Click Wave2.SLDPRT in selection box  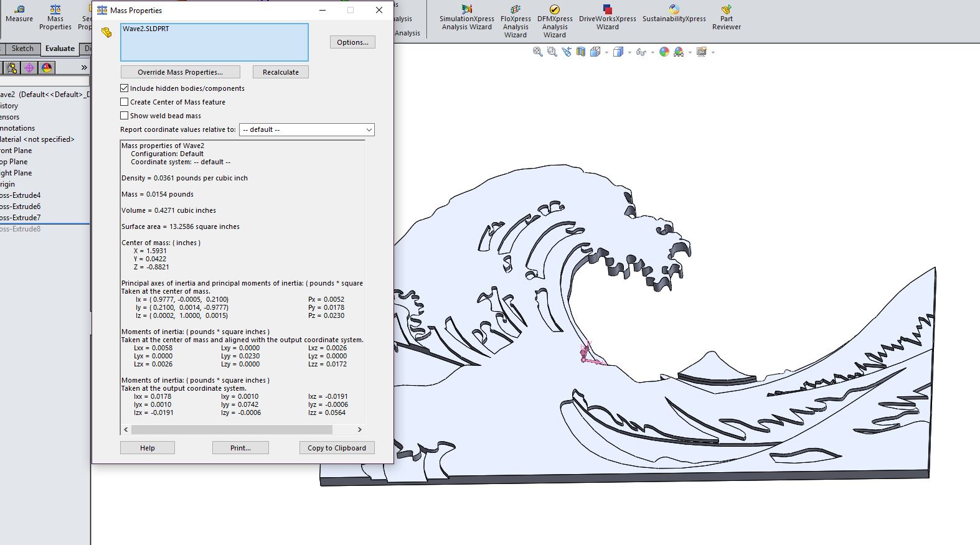click(146, 29)
